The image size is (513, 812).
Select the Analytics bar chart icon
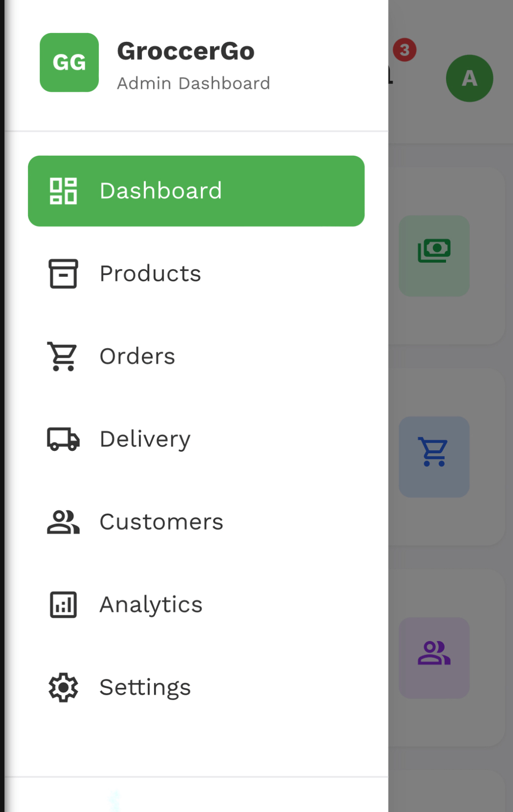click(x=63, y=605)
